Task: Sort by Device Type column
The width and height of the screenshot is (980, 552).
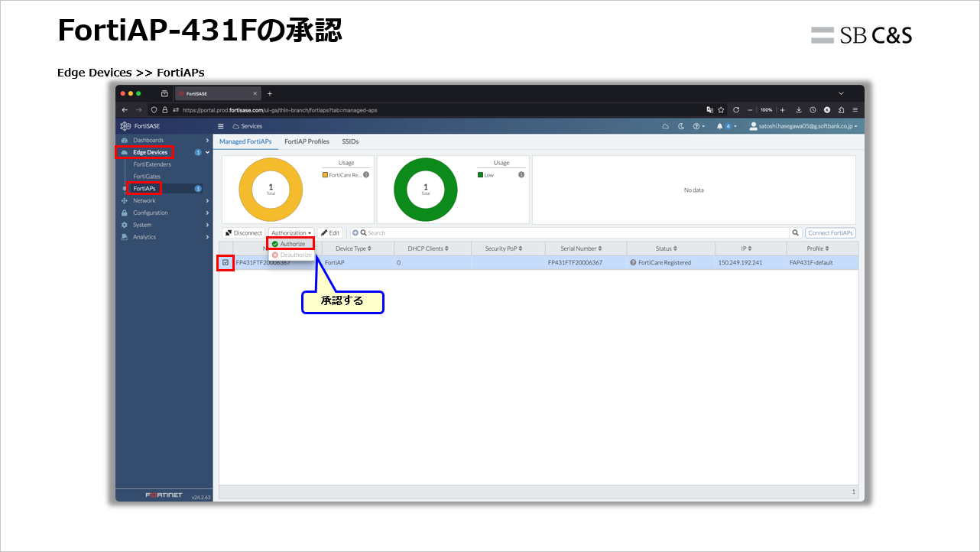Action: click(x=353, y=248)
